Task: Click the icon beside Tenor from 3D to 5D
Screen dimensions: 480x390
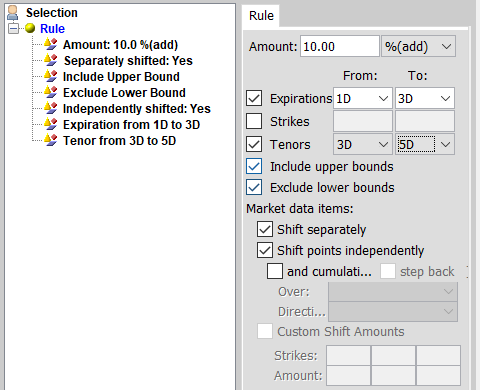Action: [x=50, y=140]
